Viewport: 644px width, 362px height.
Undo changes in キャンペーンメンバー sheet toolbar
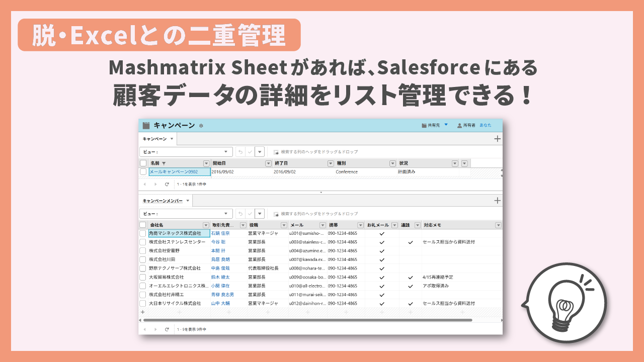240,214
